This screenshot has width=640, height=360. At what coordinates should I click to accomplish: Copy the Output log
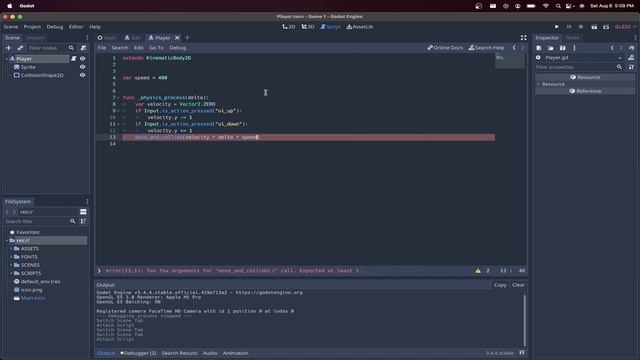point(500,285)
